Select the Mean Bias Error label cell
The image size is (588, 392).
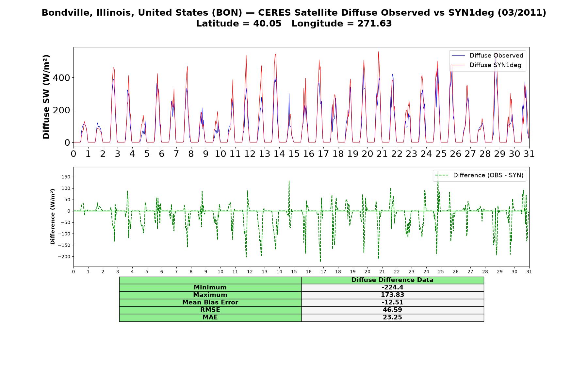click(210, 303)
